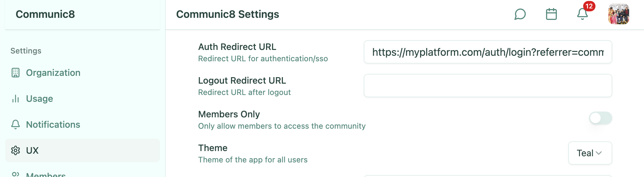Select Notifications in the settings sidebar
The width and height of the screenshot is (644, 177).
click(53, 124)
